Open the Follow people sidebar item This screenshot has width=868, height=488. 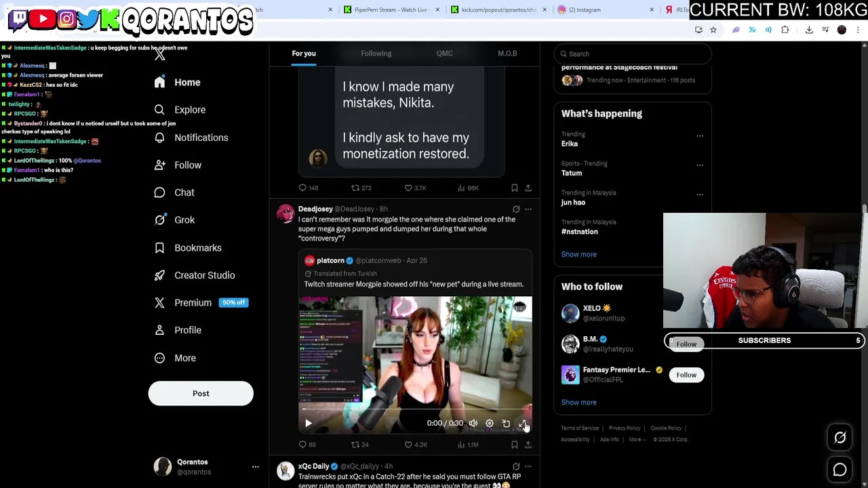[x=178, y=165]
